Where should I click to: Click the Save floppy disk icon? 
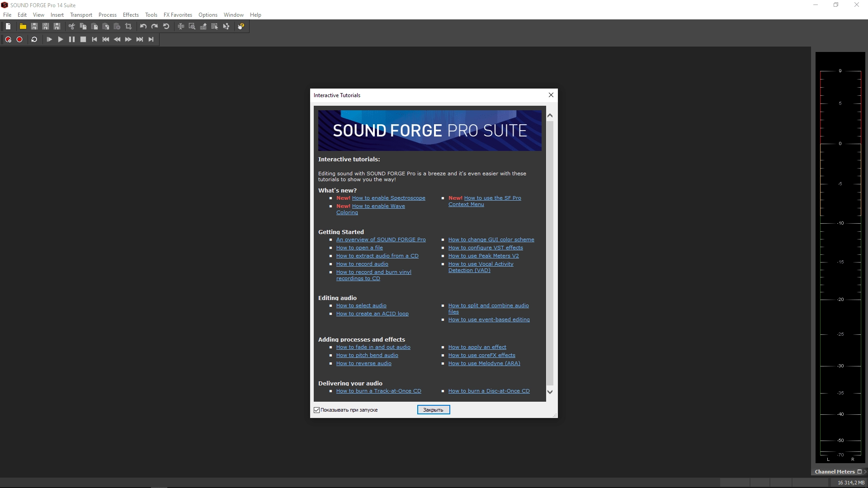34,26
